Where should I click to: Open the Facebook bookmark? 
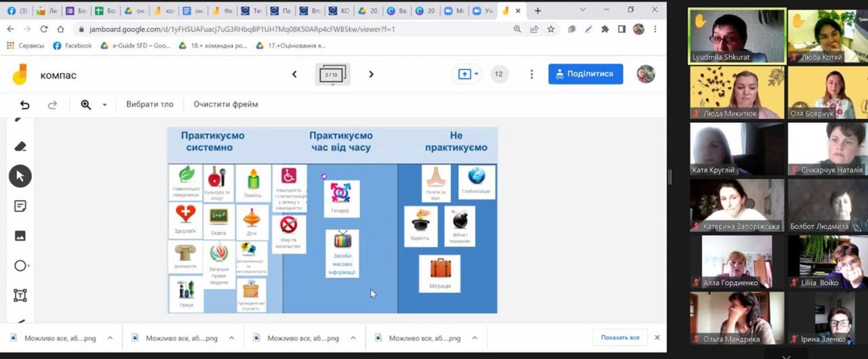72,45
